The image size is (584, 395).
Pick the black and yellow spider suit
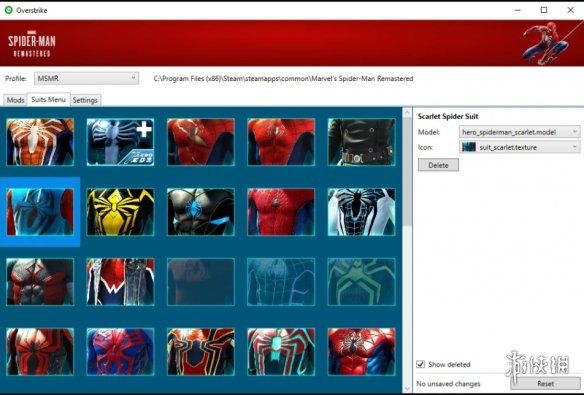(120, 212)
